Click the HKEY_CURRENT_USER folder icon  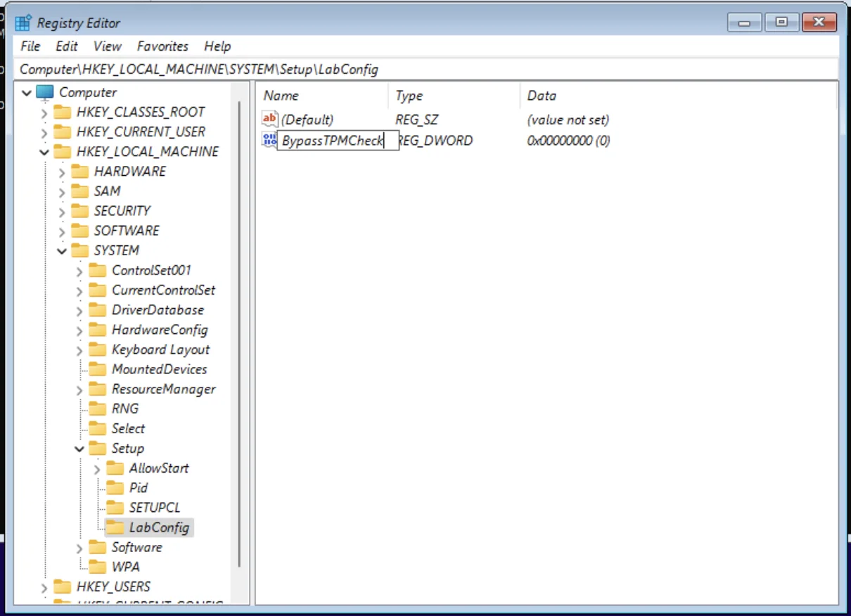(x=63, y=131)
